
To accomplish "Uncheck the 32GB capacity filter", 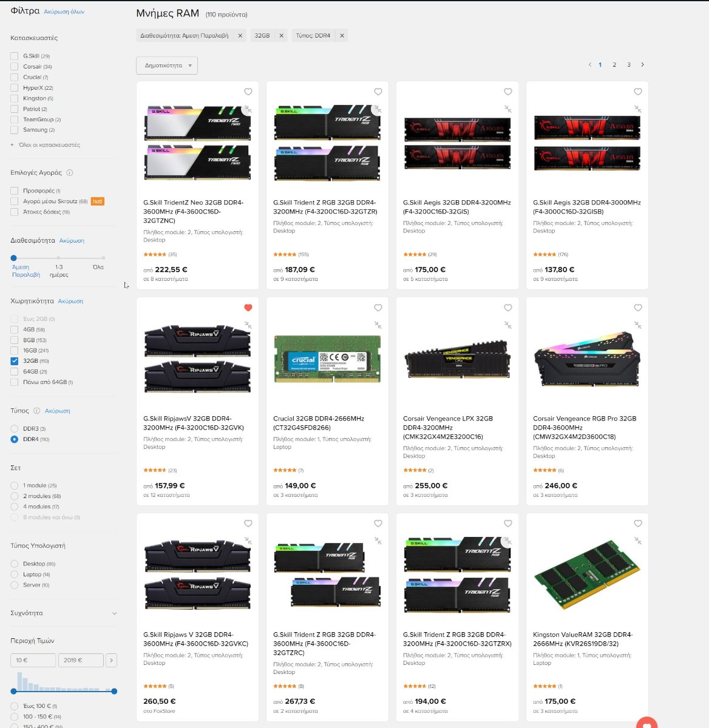I will pos(14,361).
